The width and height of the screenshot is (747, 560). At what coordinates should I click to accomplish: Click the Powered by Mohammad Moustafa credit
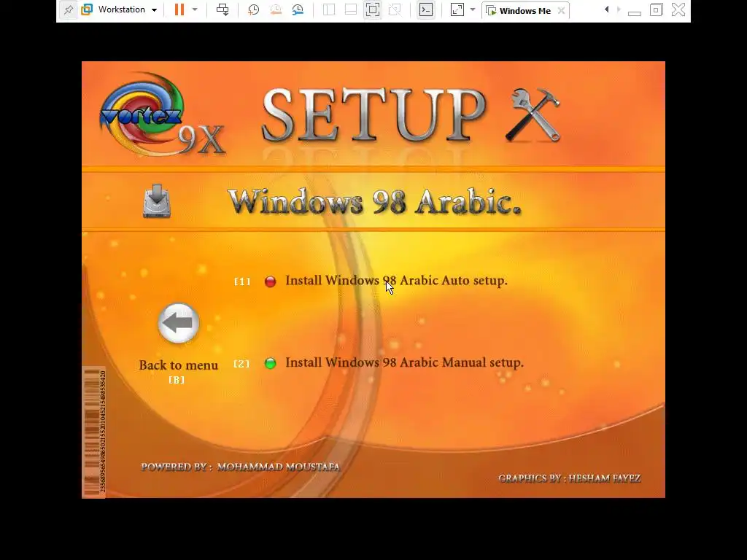click(x=241, y=467)
